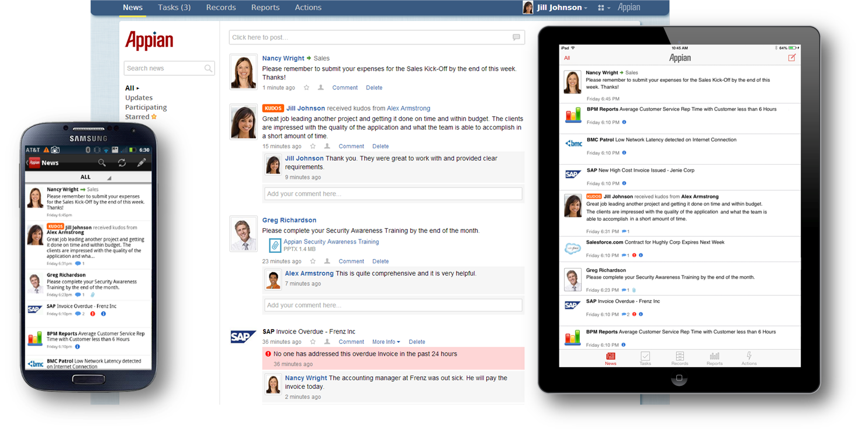Tap the Appian back icon on phone
The width and height of the screenshot is (868, 435).
(33, 163)
